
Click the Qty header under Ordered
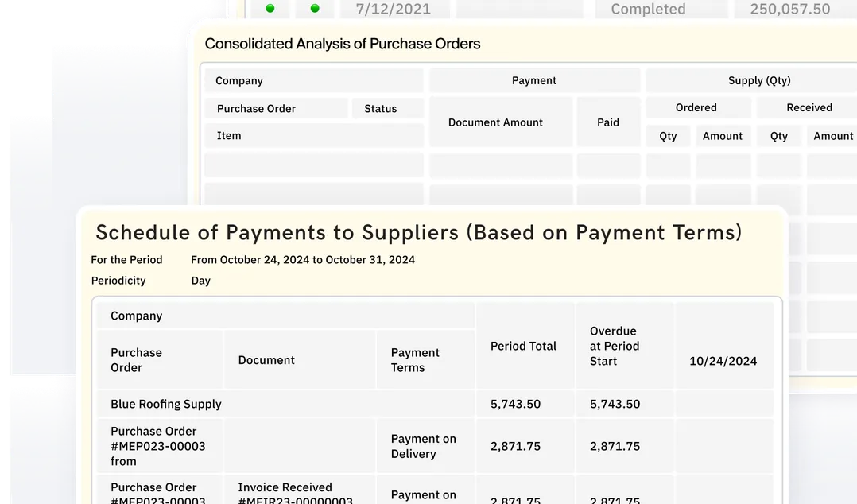(668, 136)
